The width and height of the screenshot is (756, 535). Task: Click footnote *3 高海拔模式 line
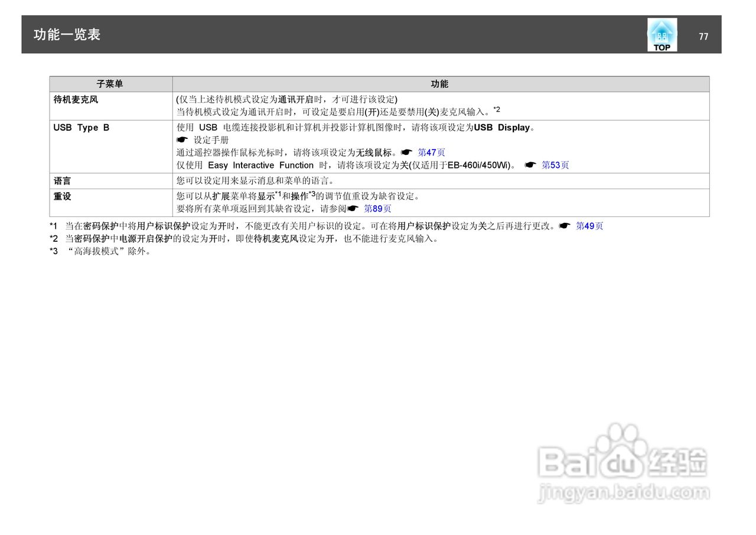coord(101,251)
